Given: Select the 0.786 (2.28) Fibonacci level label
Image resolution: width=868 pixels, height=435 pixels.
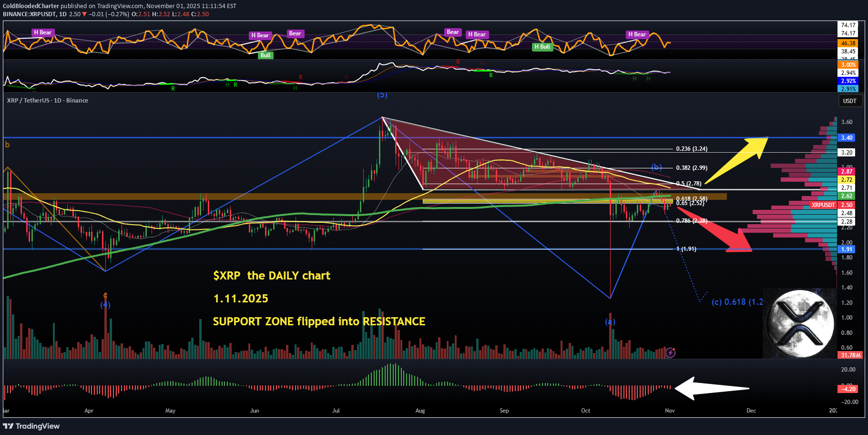Looking at the screenshot, I should [691, 221].
